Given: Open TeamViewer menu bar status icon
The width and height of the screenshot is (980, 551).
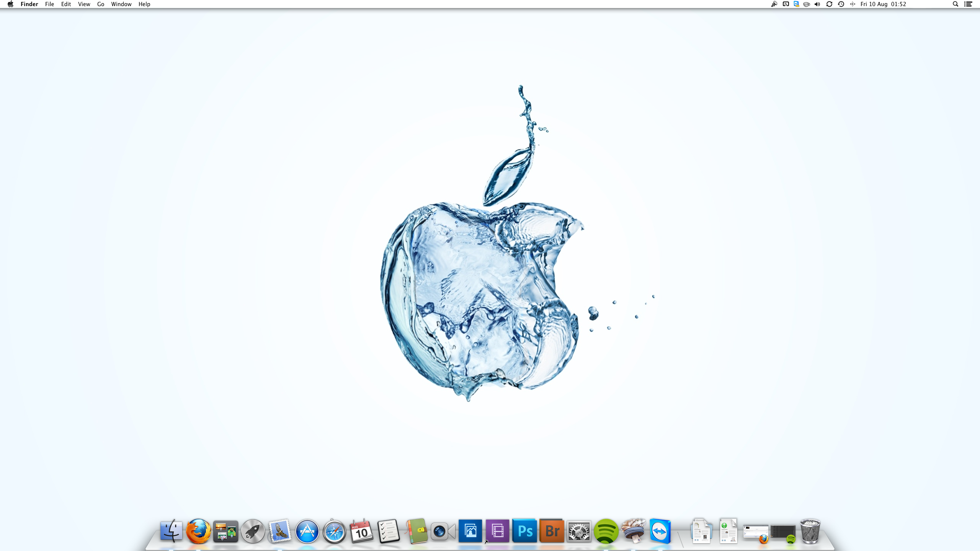Looking at the screenshot, I should pyautogui.click(x=797, y=4).
